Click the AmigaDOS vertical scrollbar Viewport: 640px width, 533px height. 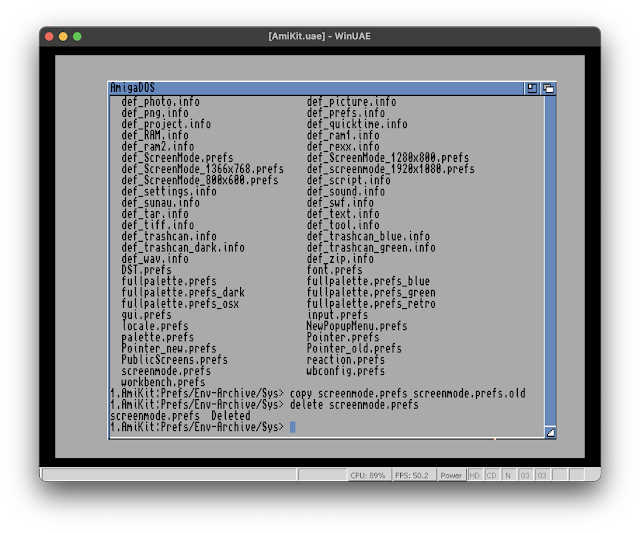[x=550, y=261]
